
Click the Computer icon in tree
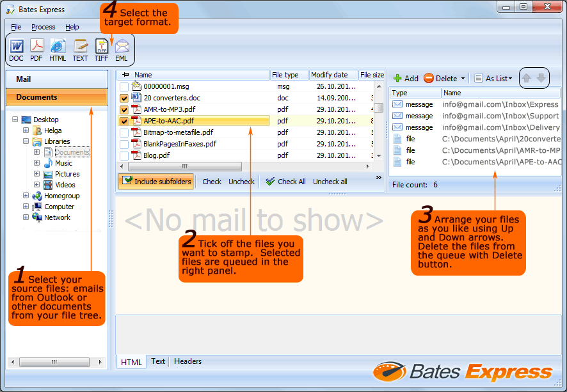pyautogui.click(x=37, y=207)
